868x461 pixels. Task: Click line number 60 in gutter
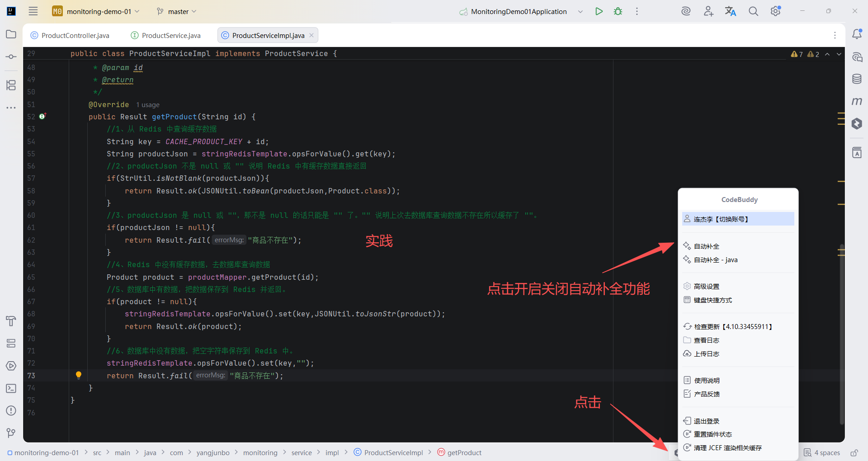coord(31,216)
